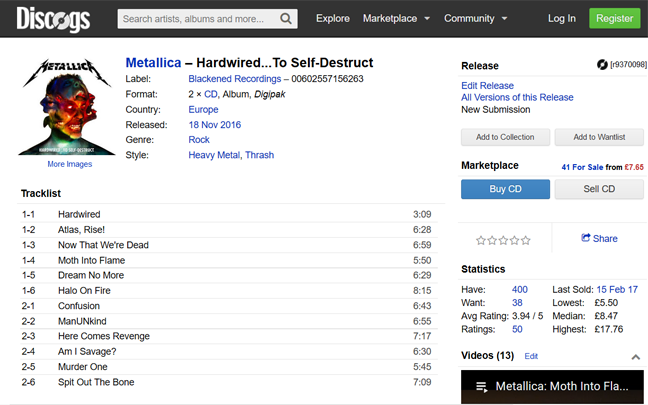Click the search magnifier icon
The image size is (648, 405).
pos(286,19)
